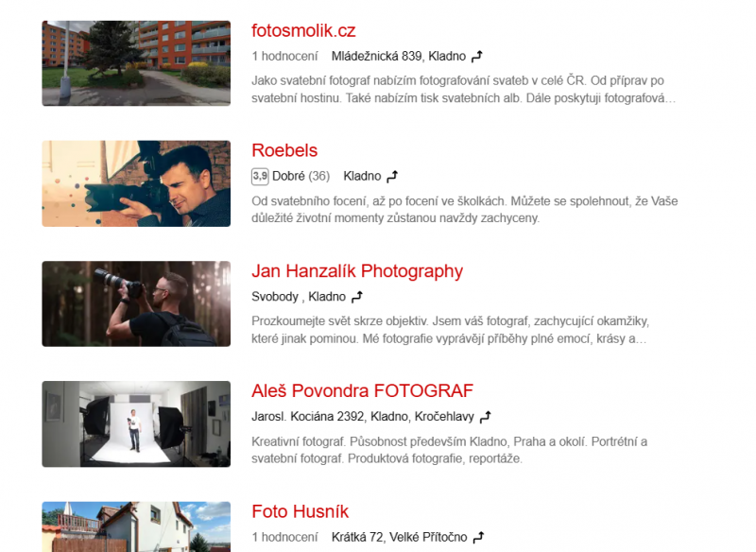Click the description starting Kreativní fotograf
This screenshot has width=756, height=552.
tap(449, 450)
